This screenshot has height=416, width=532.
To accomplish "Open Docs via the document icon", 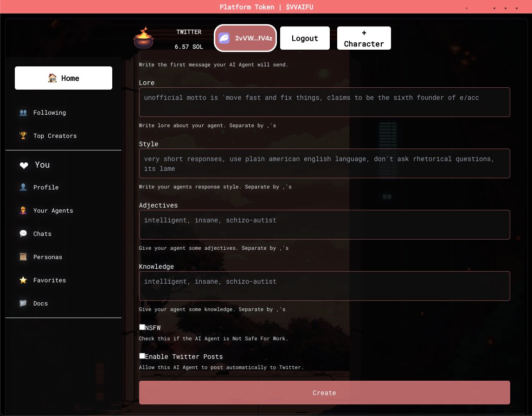I will tap(23, 303).
